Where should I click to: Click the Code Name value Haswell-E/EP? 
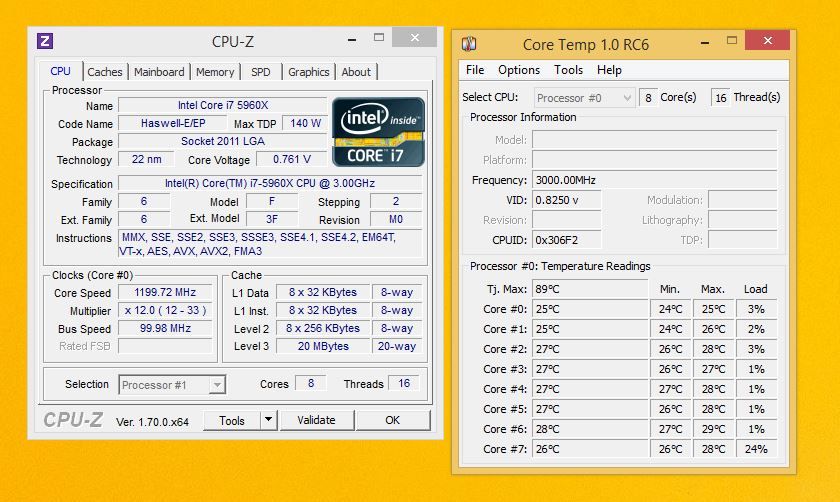click(x=172, y=123)
